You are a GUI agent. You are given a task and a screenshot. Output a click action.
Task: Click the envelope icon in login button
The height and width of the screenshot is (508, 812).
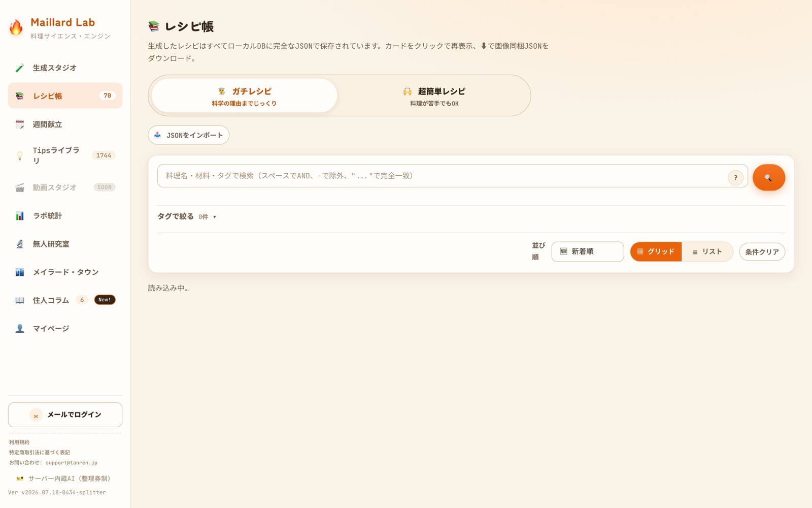click(36, 416)
